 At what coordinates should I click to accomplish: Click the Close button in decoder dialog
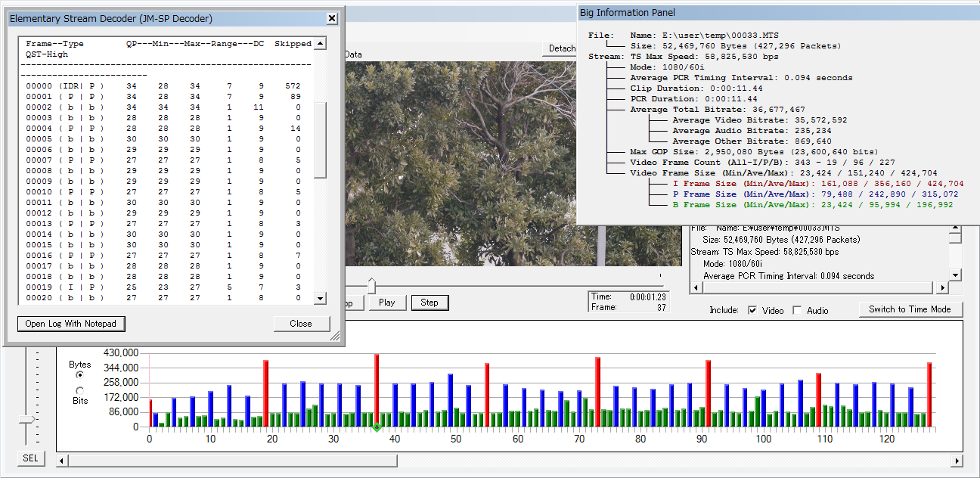click(x=301, y=324)
